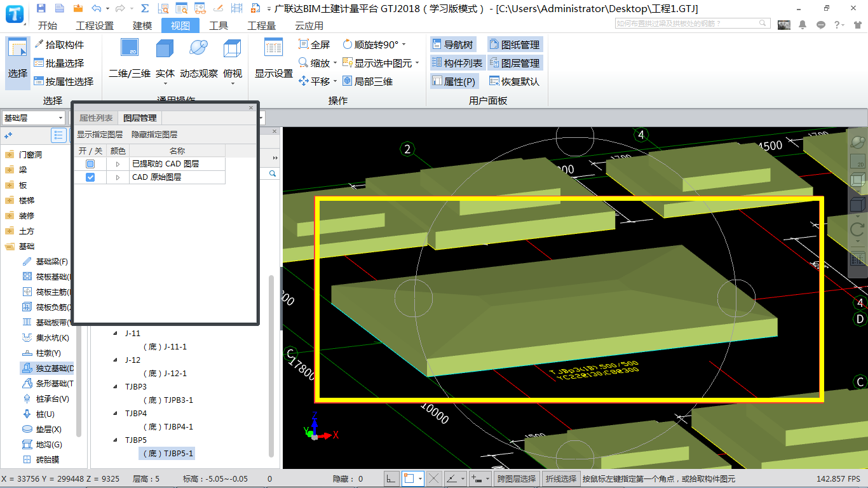This screenshot has height=488, width=868.
Task: Expand 已提取的 CAD 图层 row arrow
Action: [118, 164]
